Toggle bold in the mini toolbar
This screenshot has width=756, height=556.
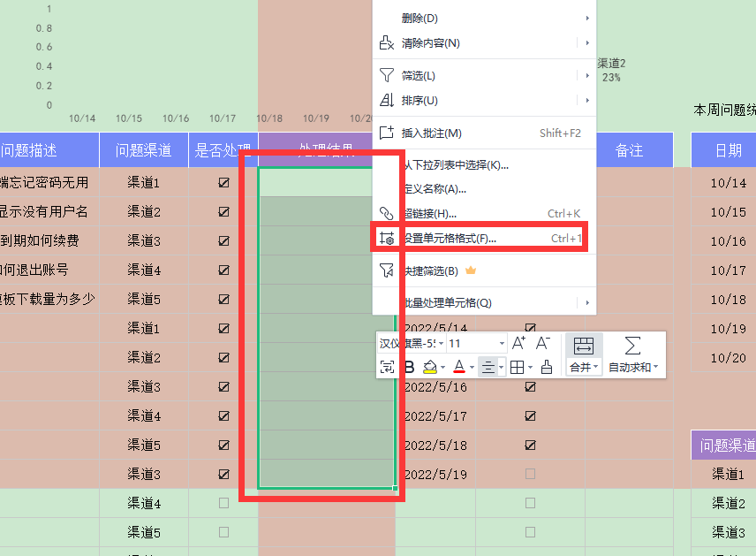[x=409, y=368]
